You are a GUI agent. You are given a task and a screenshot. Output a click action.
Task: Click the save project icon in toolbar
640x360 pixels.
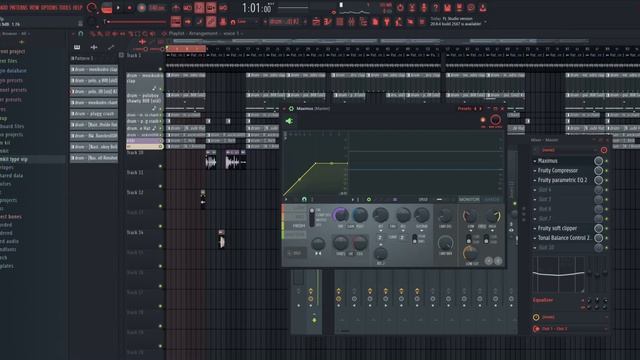pos(447,7)
